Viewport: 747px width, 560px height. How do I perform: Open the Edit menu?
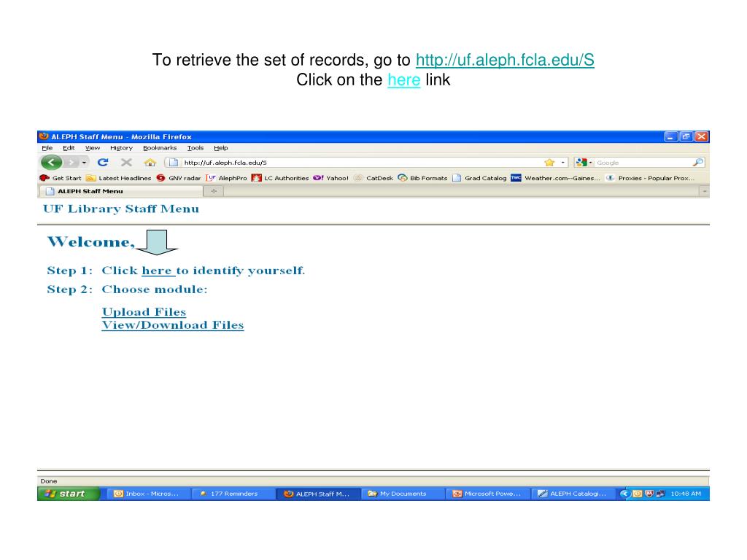(x=69, y=148)
